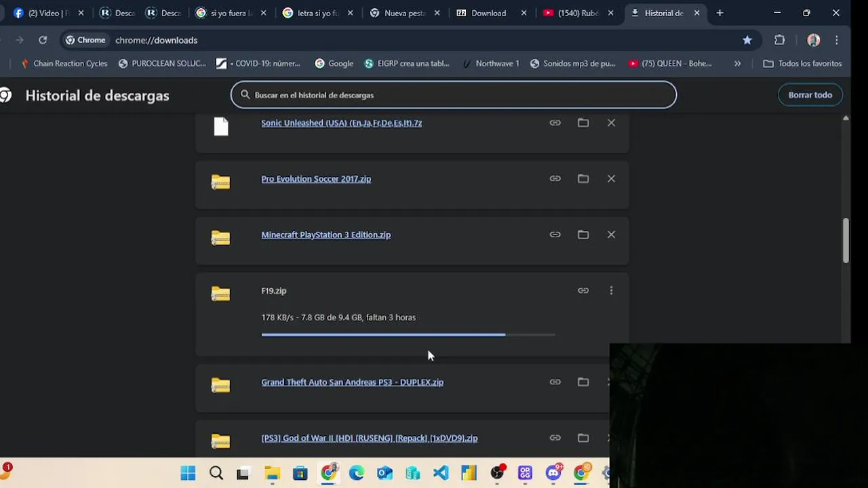Screen dimensions: 868x488
Task: Switch to 'letra si yo fu' tab
Action: 319,13
